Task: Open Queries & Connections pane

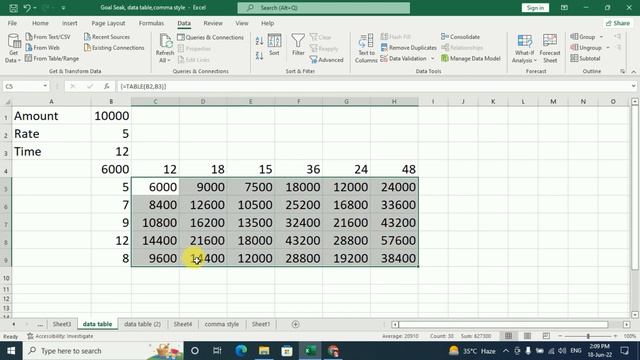Action: 211,37
